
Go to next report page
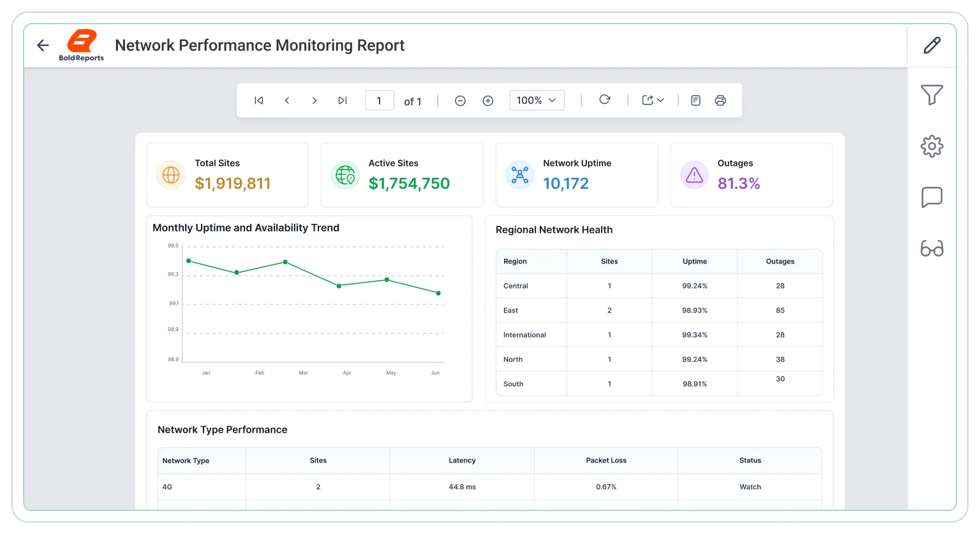click(315, 100)
